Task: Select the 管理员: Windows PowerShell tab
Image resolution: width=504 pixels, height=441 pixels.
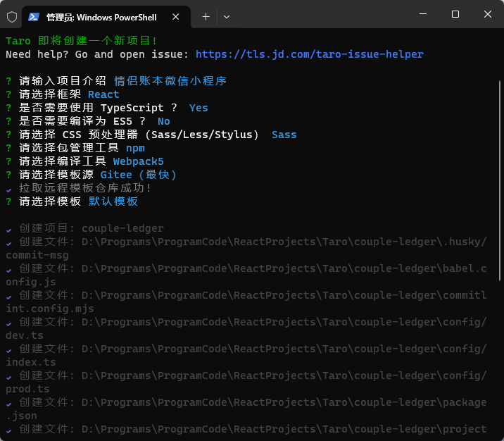Action: click(x=106, y=17)
